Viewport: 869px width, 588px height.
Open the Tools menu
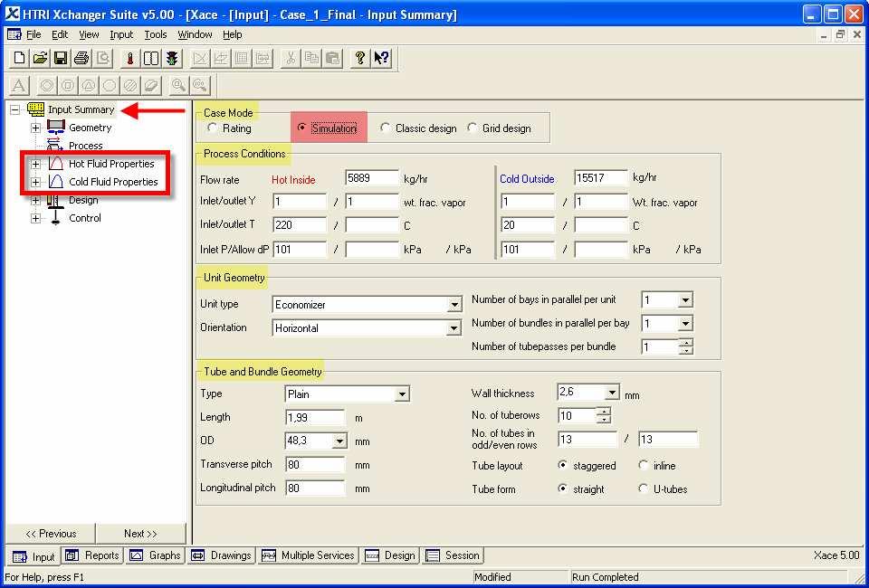point(155,34)
